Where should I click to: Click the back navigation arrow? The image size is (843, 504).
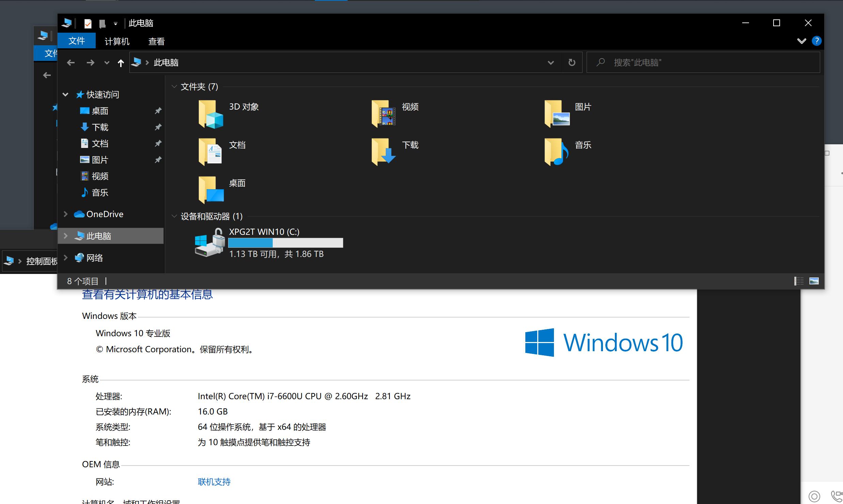70,62
